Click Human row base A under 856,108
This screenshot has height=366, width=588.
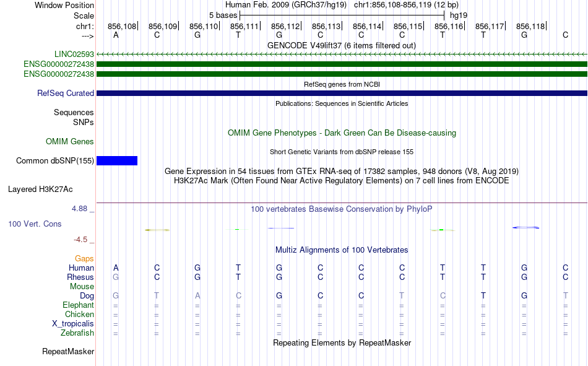pos(116,268)
